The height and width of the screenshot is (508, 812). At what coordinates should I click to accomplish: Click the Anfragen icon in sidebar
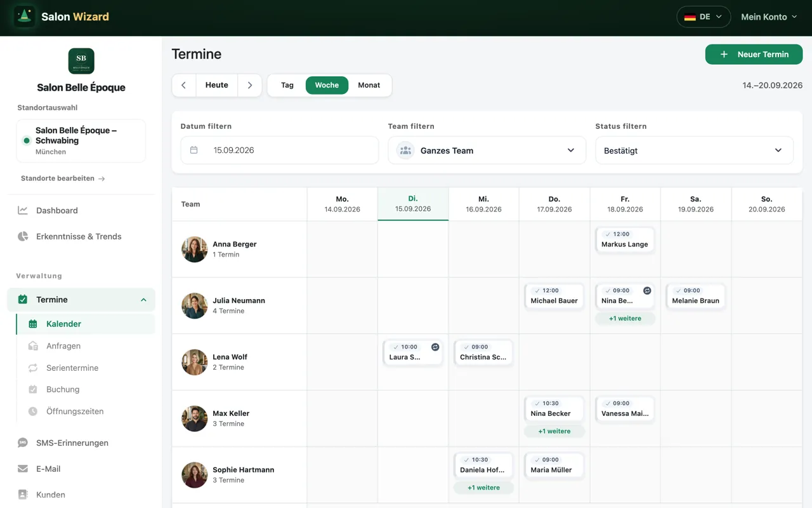33,346
